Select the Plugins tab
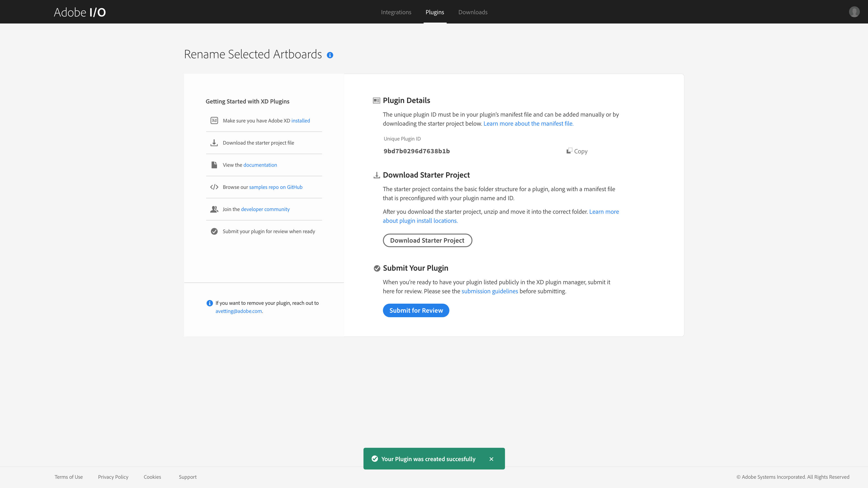The height and width of the screenshot is (488, 868). pyautogui.click(x=435, y=12)
